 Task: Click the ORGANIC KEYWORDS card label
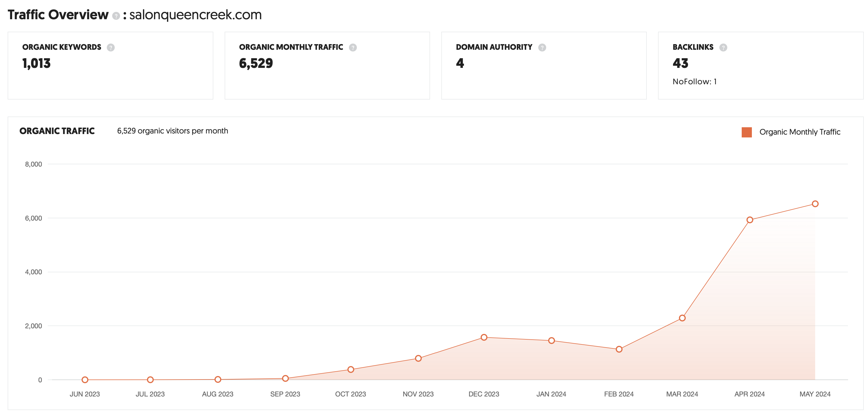tap(62, 47)
